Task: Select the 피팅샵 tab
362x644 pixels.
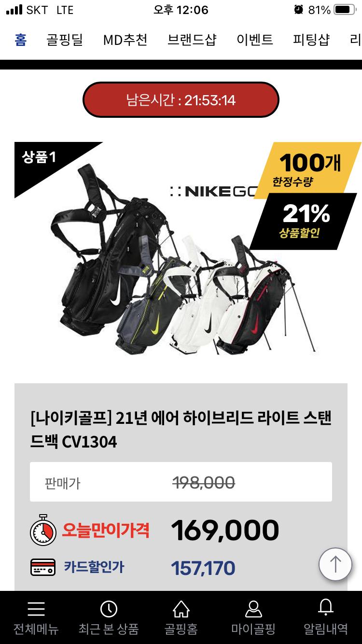Action: tap(311, 40)
